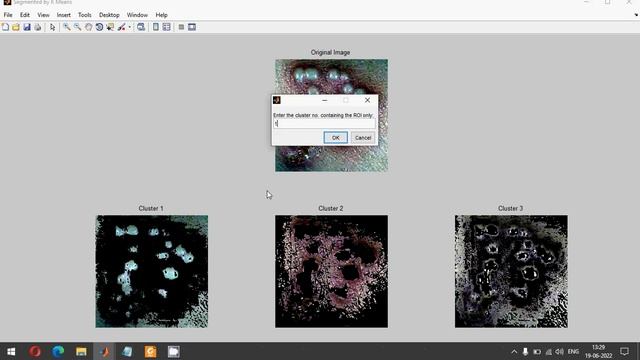
Task: Open the Opera browser from the taskbar
Action: 35,351
